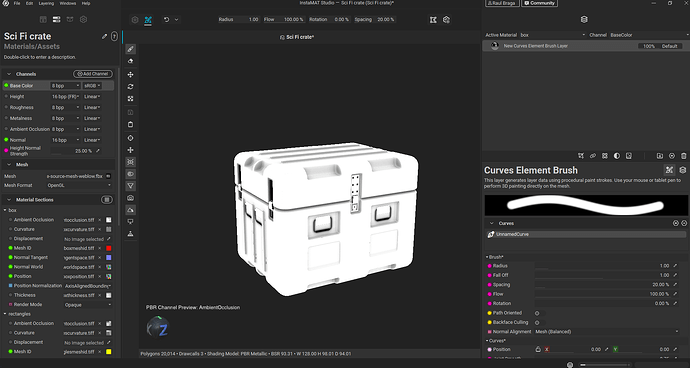Screen dimensions: 690x368
Task: Toggle the eye visibility icon in viewport toolbar
Action: pos(130,174)
